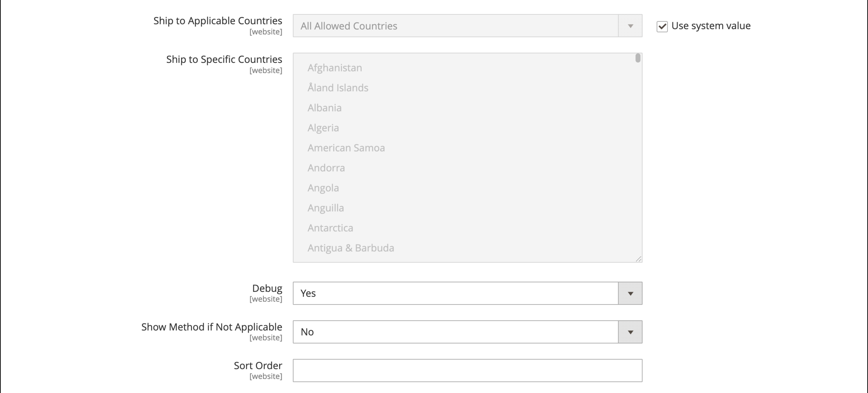The width and height of the screenshot is (868, 393).
Task: Expand the Show Method if Not Applicable dropdown
Action: [630, 332]
